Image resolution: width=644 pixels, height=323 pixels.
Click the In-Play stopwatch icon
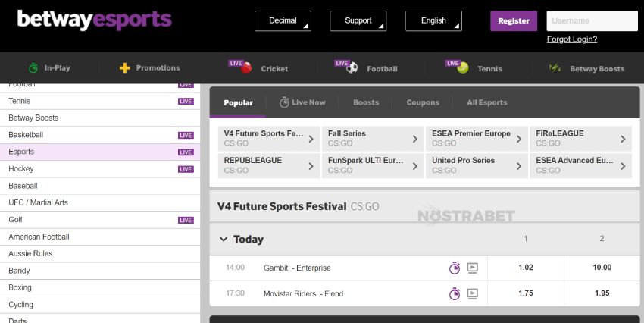[x=33, y=67]
